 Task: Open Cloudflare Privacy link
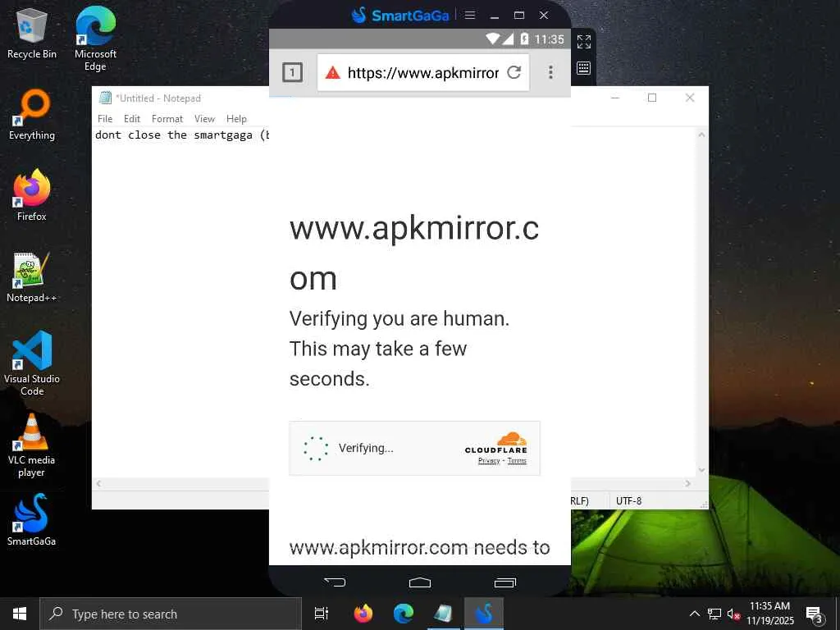(489, 461)
